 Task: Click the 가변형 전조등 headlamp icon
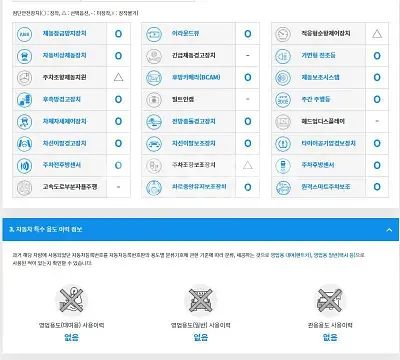coord(283,56)
